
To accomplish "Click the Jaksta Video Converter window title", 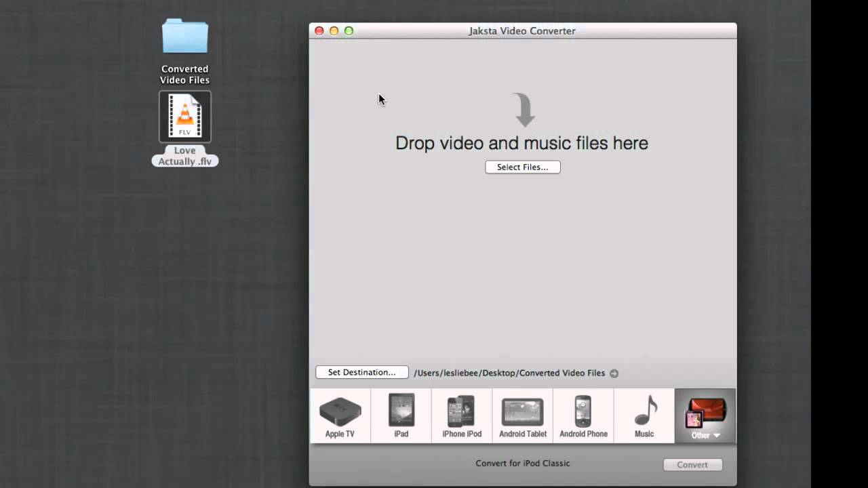I will tap(522, 30).
